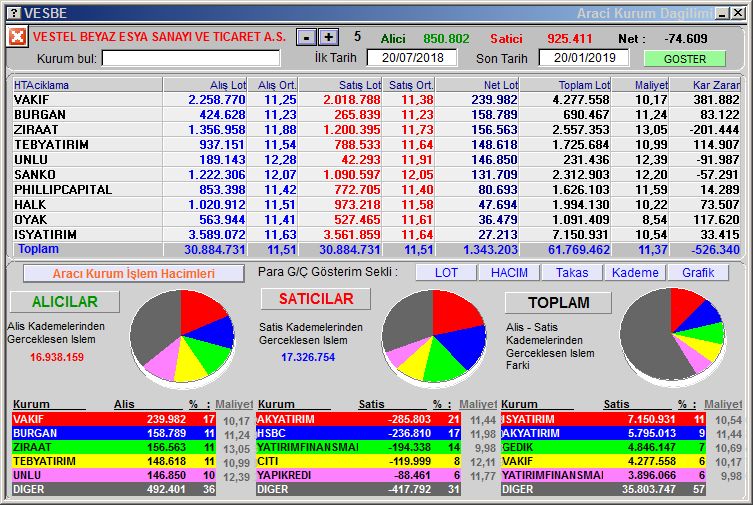Image resolution: width=753 pixels, height=505 pixels.
Task: Click the SATICILAR button
Action: tap(316, 299)
